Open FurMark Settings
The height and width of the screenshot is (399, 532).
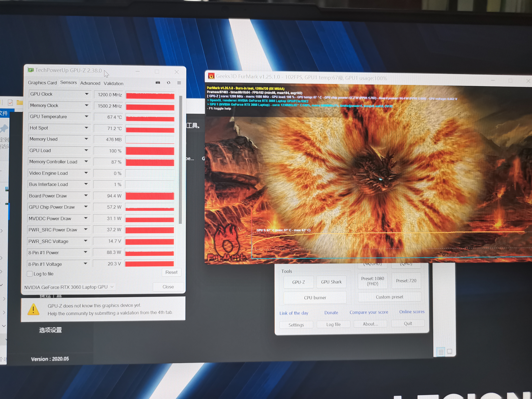296,325
